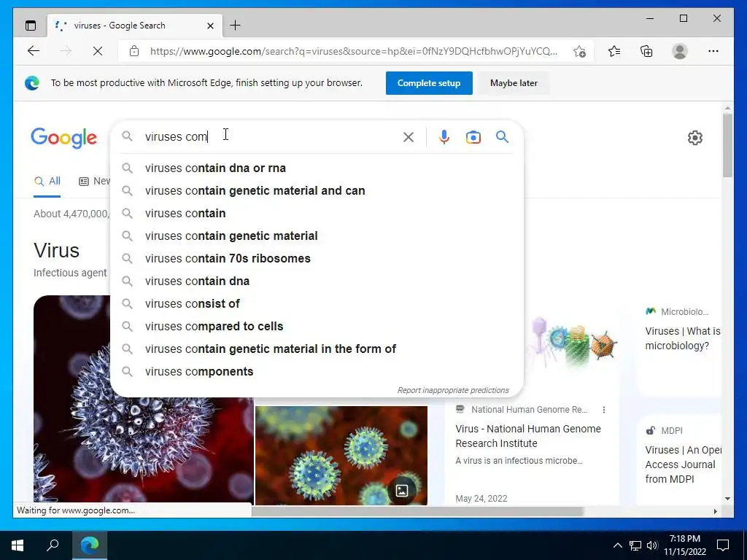Show hidden system tray icons
Screen dimensions: 747x560
pyautogui.click(x=617, y=545)
